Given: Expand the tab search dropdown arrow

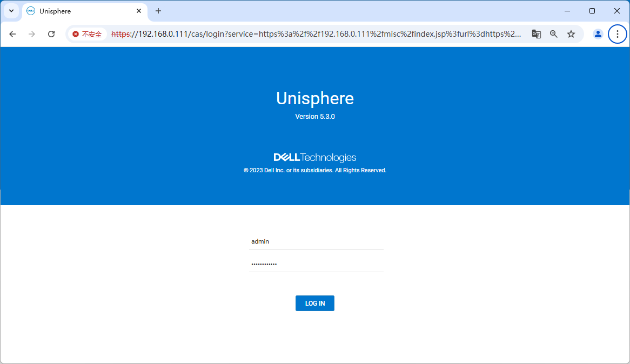Looking at the screenshot, I should pos(11,11).
